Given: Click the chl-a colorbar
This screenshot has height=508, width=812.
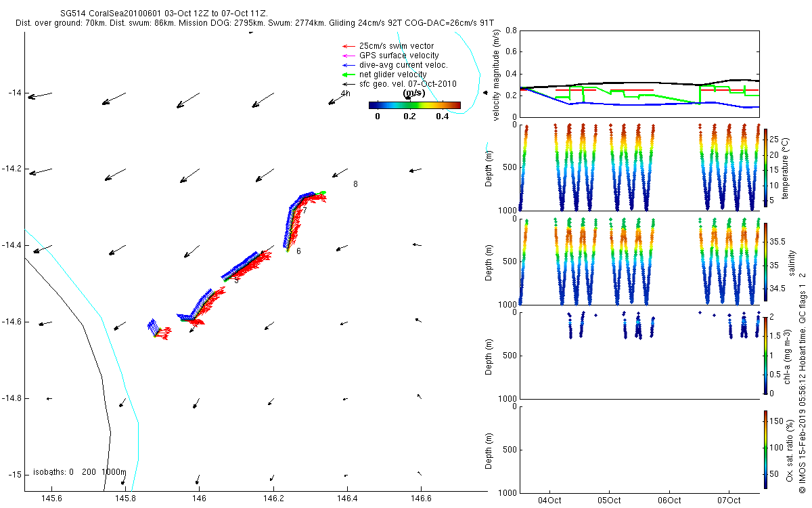Looking at the screenshot, I should [x=765, y=355].
